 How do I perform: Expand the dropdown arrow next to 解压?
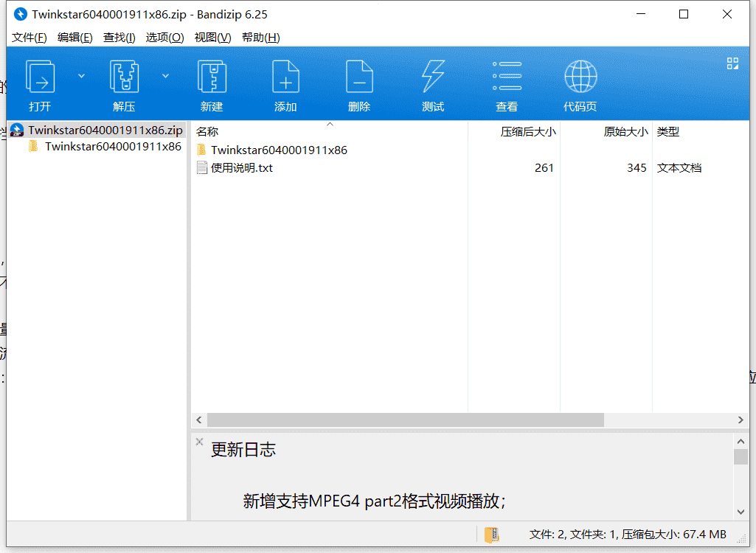tap(165, 76)
